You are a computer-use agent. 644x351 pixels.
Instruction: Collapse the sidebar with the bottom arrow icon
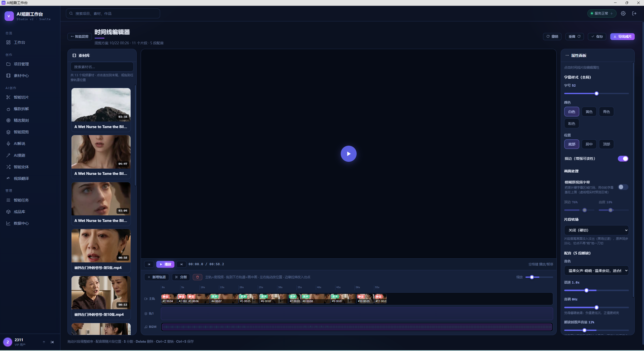click(x=52, y=342)
